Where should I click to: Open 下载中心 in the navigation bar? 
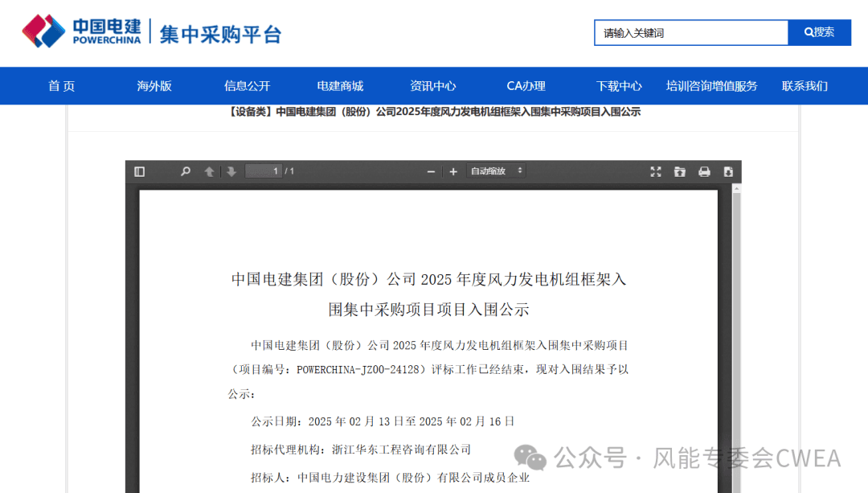pos(619,86)
